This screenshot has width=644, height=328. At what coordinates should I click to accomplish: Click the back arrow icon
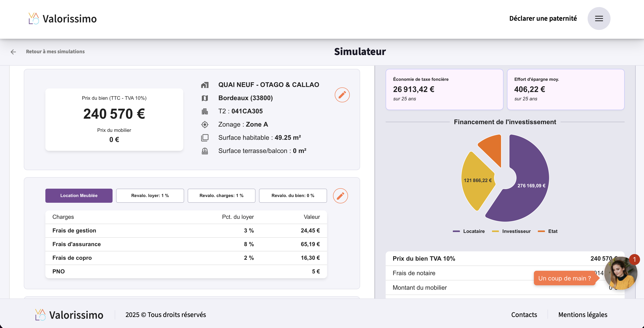(13, 52)
